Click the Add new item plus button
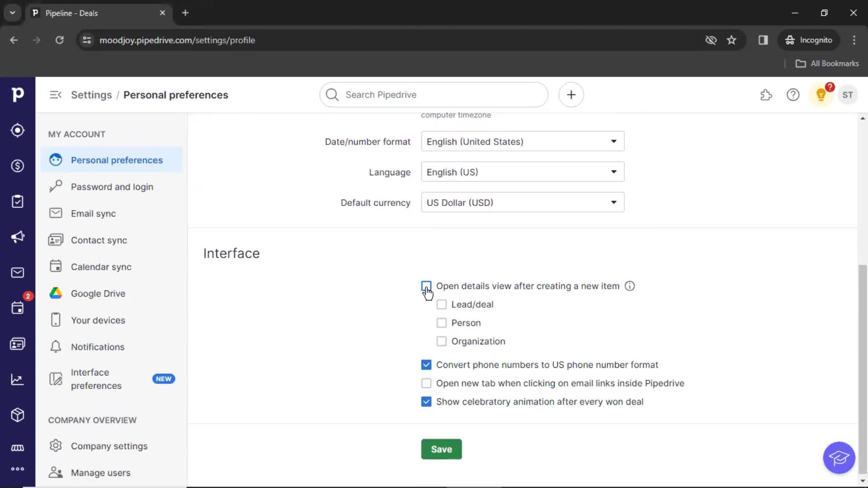The width and height of the screenshot is (868, 488). (x=571, y=94)
